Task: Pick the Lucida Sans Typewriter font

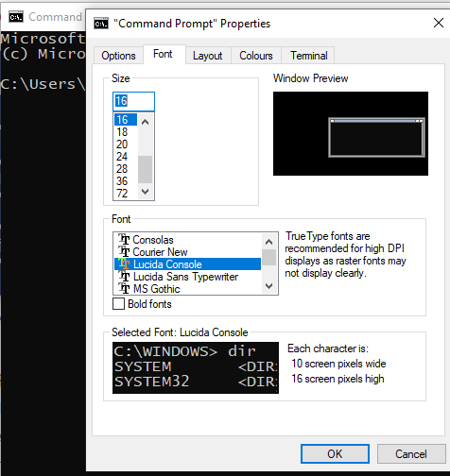Action: click(x=187, y=277)
